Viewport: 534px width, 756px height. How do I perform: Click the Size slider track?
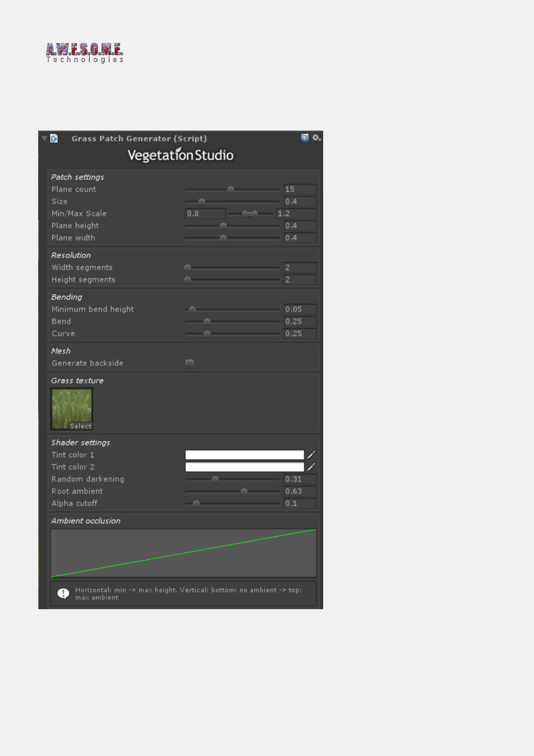[x=232, y=202]
